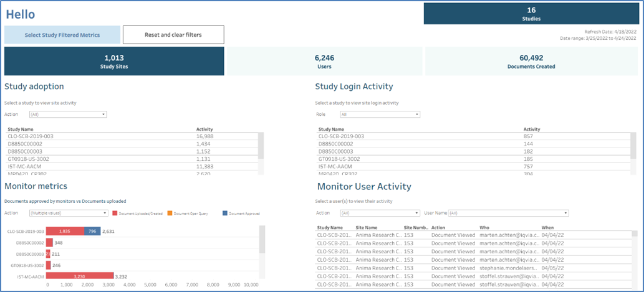Click the blue 796 bar segment
The width and height of the screenshot is (644, 292).
point(92,232)
